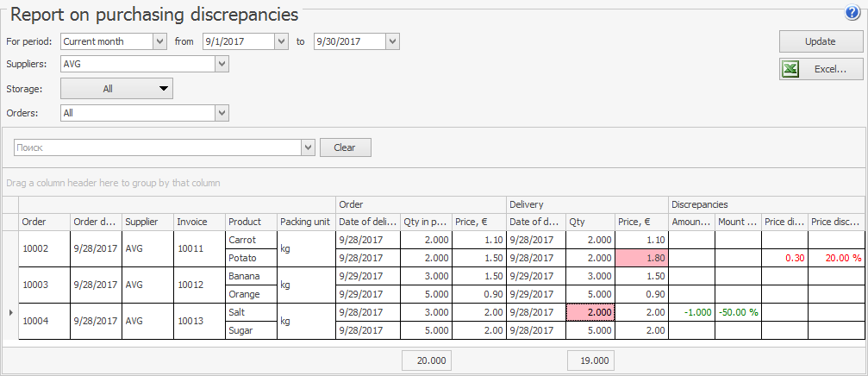Click the row indicator arrow for order 10004
868x376 pixels.
(9, 312)
